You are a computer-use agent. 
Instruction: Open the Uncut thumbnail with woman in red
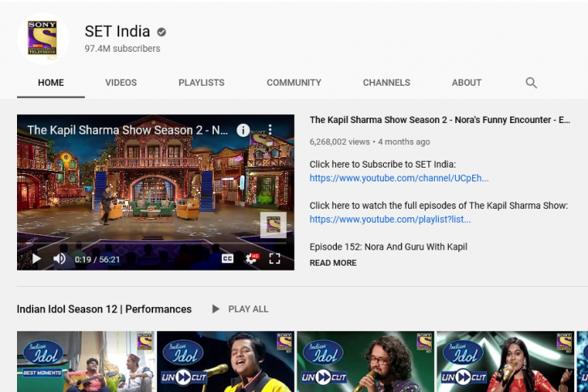tap(505, 361)
